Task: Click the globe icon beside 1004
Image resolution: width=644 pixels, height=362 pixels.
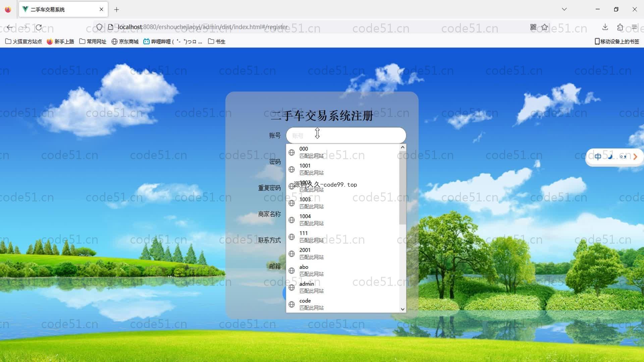Action: [x=291, y=220]
